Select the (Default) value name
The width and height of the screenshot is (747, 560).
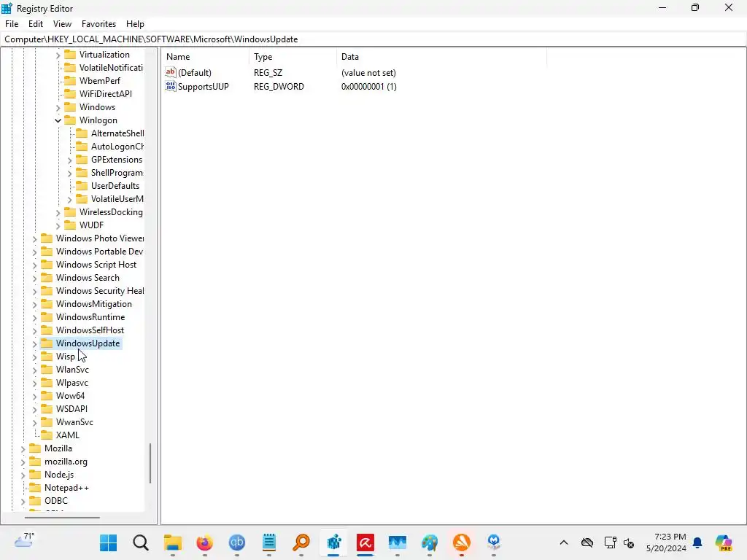tap(195, 73)
